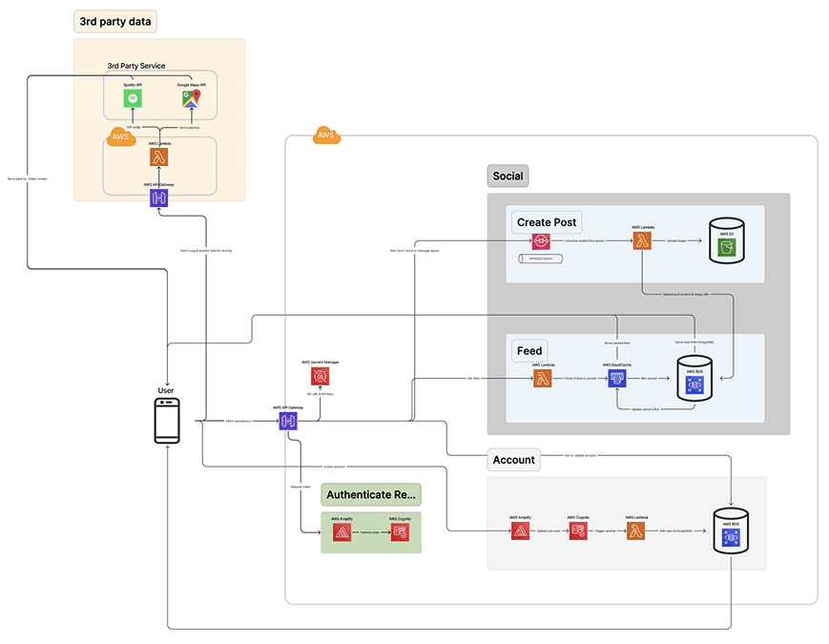The image size is (829, 644).
Task: Click the Google Maps API icon
Action: click(192, 98)
